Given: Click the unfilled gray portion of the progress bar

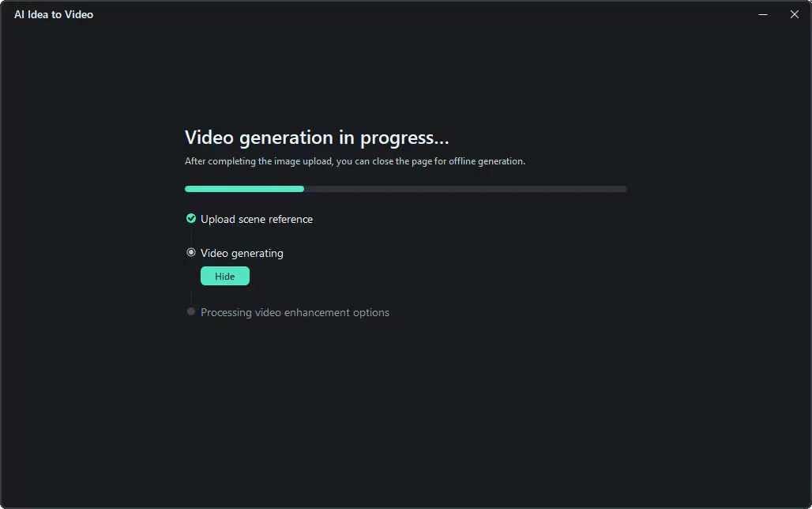Looking at the screenshot, I should [x=465, y=189].
